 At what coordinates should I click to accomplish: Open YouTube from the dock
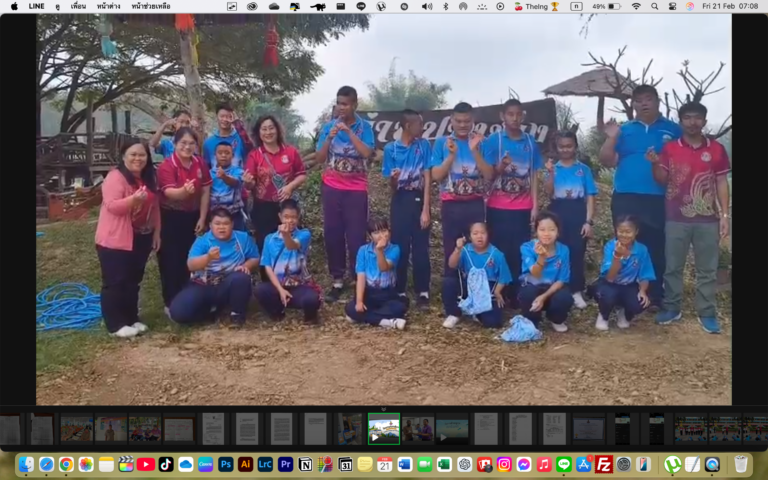[x=146, y=464]
